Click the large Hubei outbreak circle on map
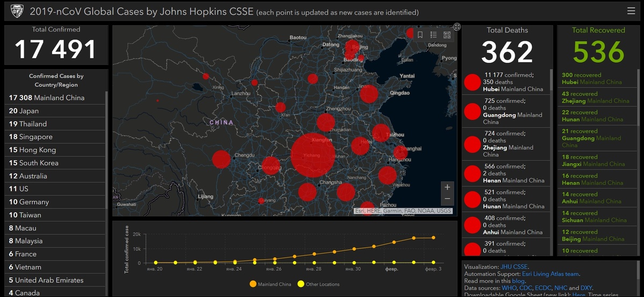This screenshot has width=644, height=297. point(313,155)
